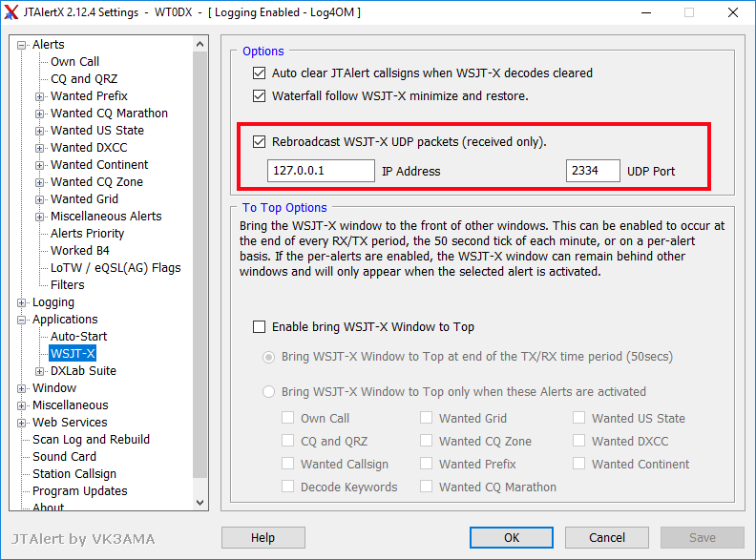
Task: Check Wanted DXCC in To Top options
Action: [x=579, y=441]
